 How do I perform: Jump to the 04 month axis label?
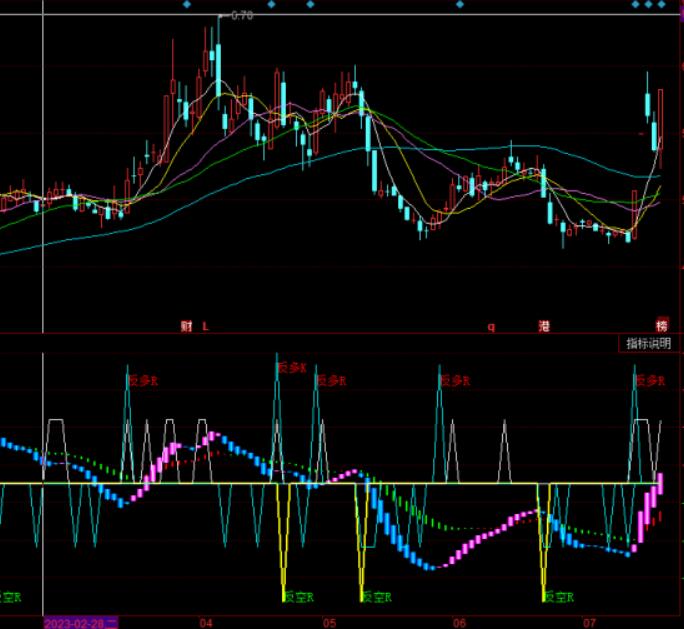(206, 622)
